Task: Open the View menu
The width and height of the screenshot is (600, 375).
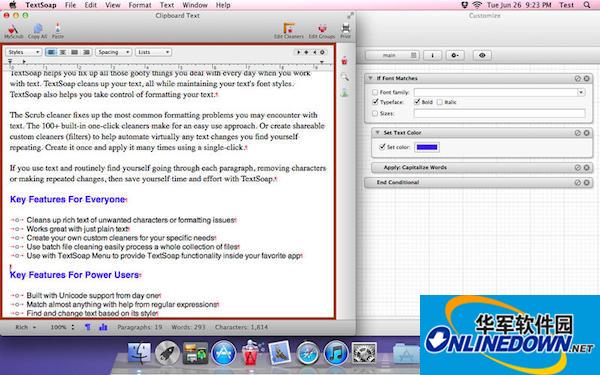Action: [112, 5]
